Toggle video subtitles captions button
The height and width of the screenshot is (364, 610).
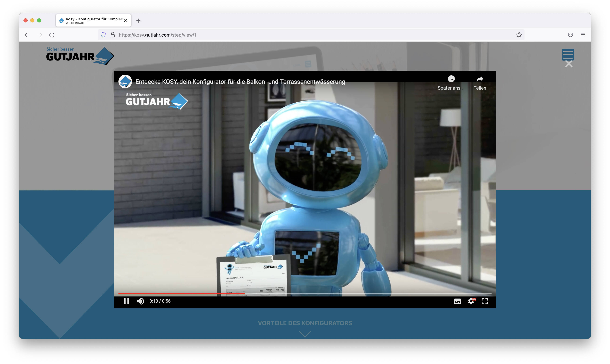[x=457, y=301]
